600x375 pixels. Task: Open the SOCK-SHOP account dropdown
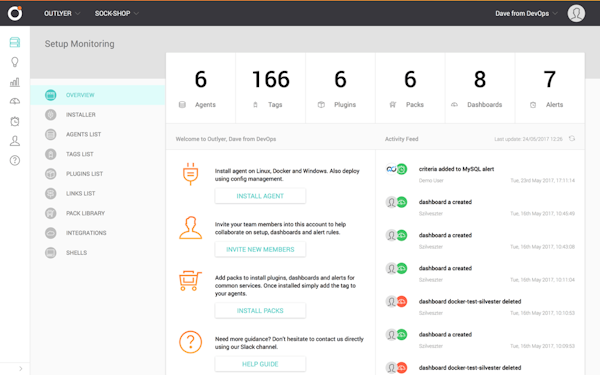point(117,13)
